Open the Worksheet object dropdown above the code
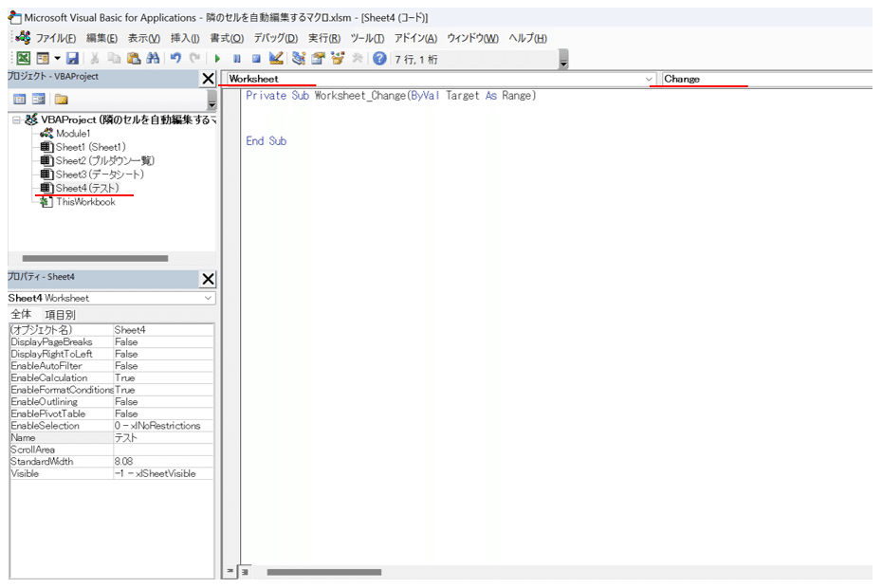 [x=649, y=80]
